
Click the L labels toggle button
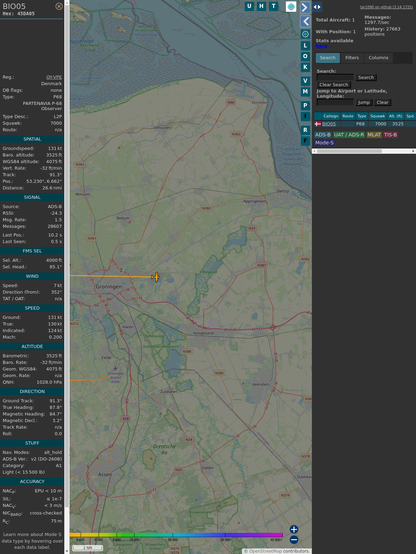(x=305, y=46)
